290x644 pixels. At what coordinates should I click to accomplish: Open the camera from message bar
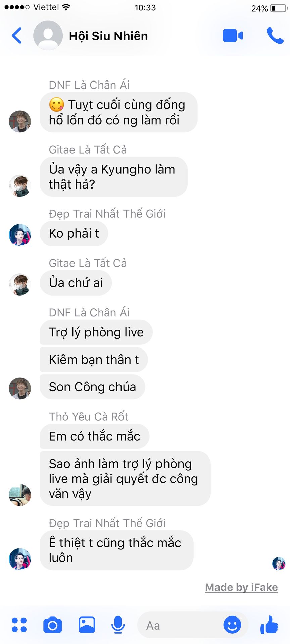[x=53, y=625]
